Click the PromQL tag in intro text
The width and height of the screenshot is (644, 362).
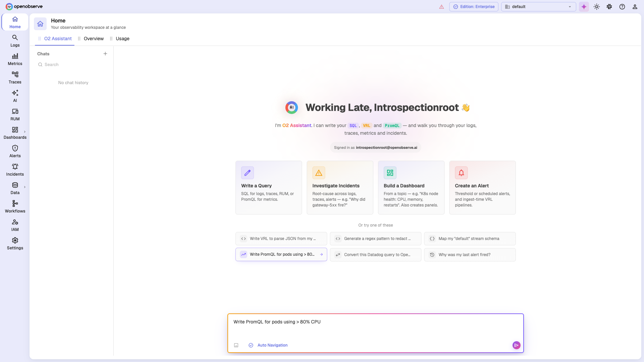(x=392, y=126)
